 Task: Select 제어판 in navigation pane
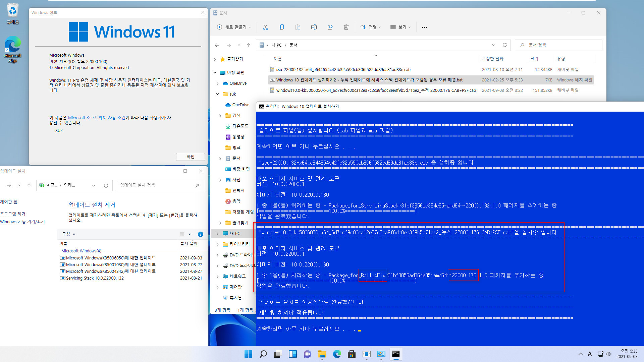coord(232,287)
